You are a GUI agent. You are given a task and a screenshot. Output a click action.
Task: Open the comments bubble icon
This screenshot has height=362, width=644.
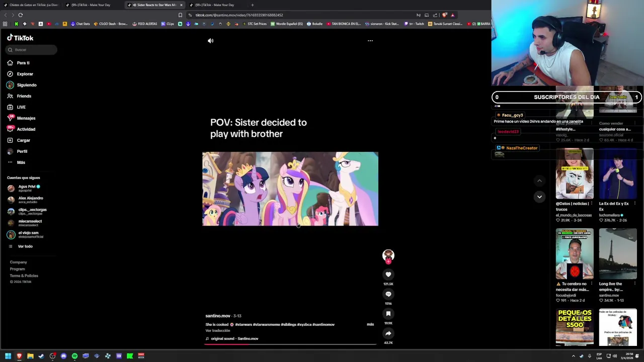click(x=388, y=294)
